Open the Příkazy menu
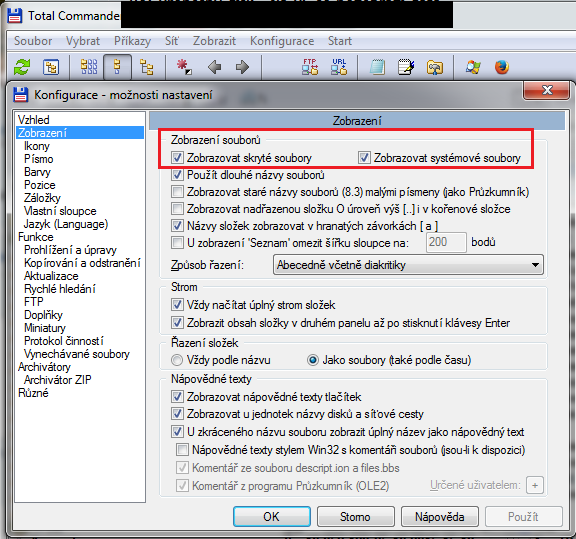The width and height of the screenshot is (576, 539). (132, 41)
